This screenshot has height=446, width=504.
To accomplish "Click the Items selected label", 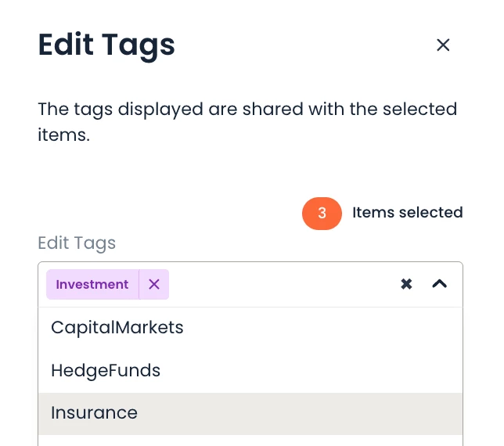I will pos(407,213).
